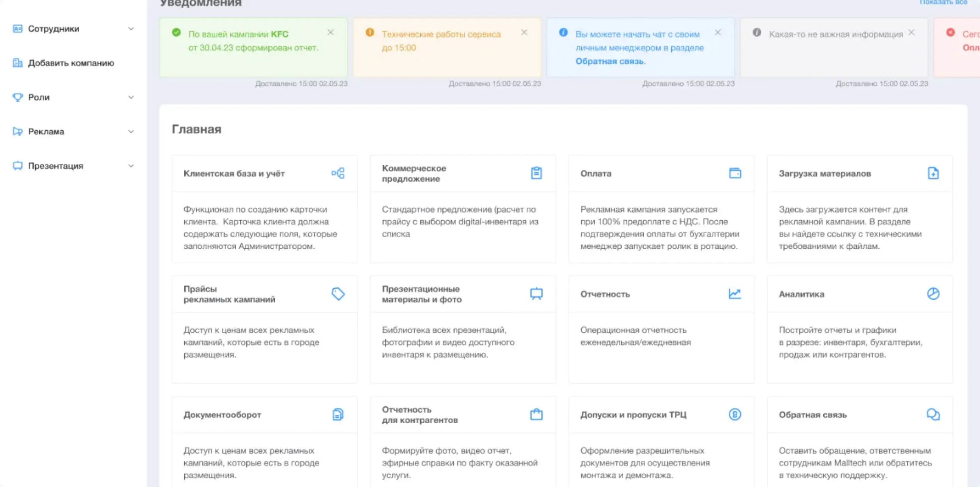980x487 pixels.
Task: Expand the Сотрудники sidebar chevron
Action: 131,29
